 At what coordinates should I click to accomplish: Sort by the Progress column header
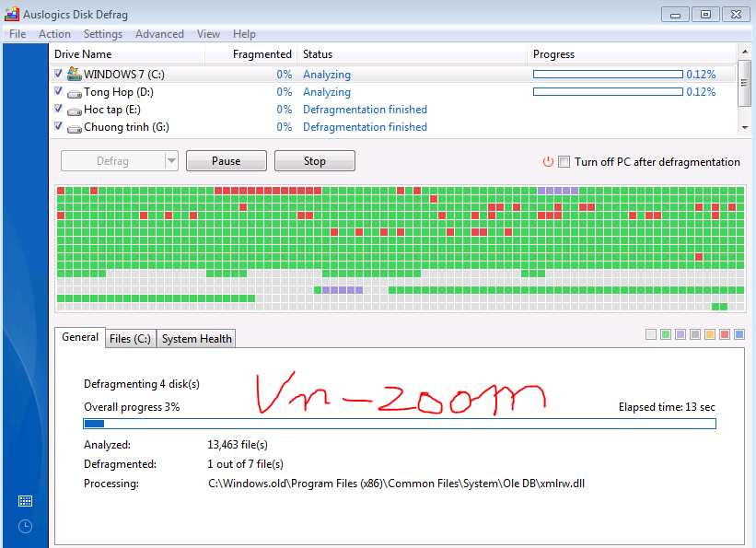[x=632, y=54]
